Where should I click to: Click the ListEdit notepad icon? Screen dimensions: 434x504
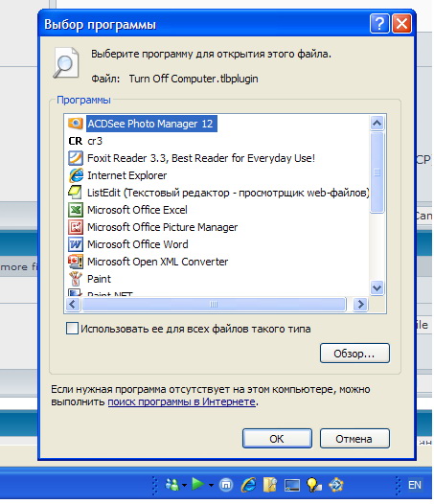pyautogui.click(x=76, y=193)
